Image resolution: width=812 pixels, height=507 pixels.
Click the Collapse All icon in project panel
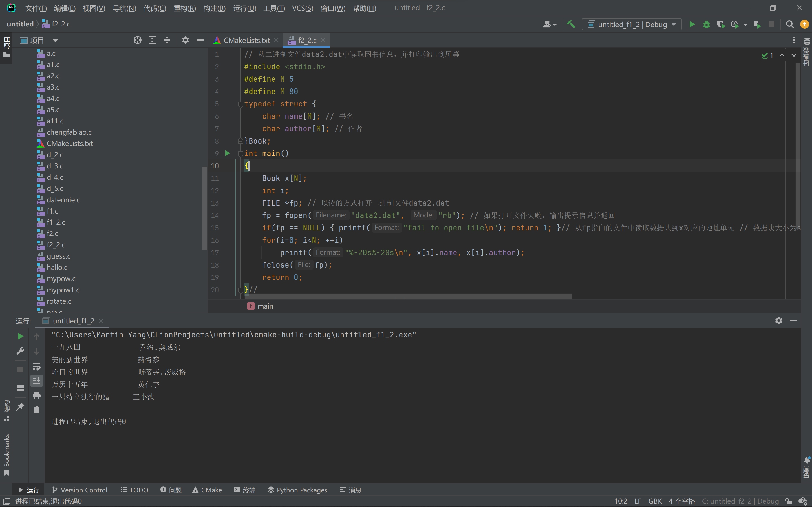point(167,40)
